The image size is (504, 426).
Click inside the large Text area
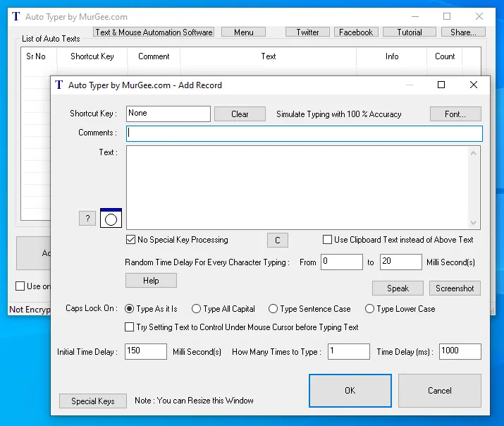297,188
